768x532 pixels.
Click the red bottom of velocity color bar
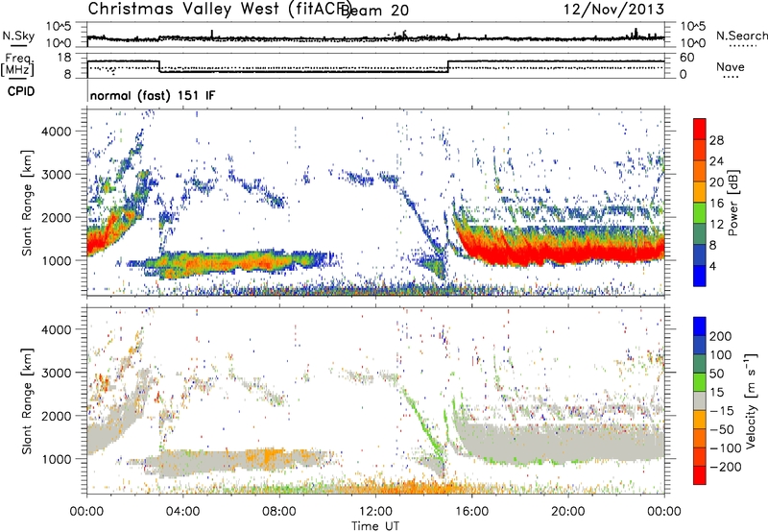tap(700, 477)
